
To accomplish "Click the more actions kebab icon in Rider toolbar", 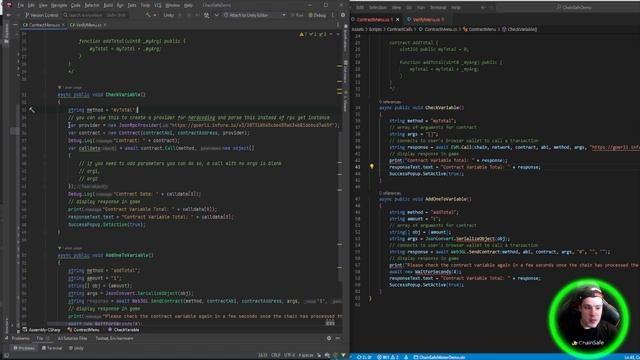I will coord(333,15).
